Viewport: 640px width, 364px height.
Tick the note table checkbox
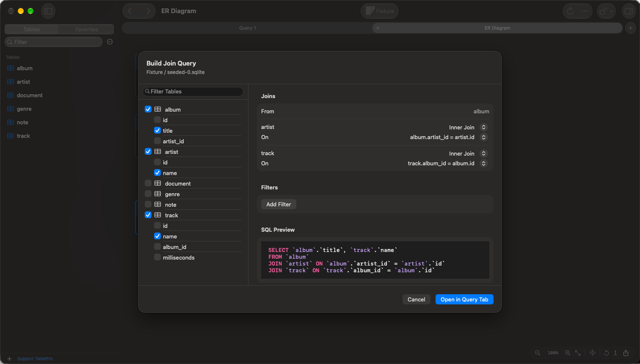[148, 204]
